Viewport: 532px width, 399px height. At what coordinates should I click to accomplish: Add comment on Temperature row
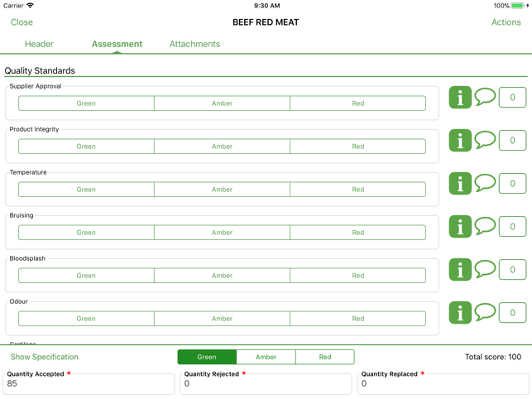coord(485,183)
